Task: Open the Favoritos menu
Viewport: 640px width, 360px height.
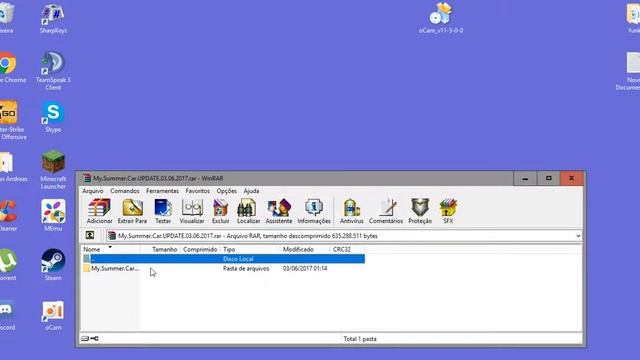Action: click(x=198, y=191)
